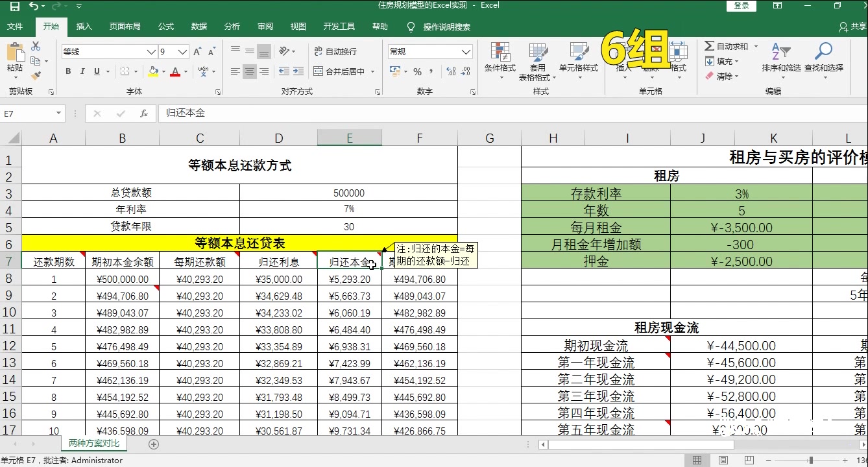Open the Fill (填充) dropdown

[722, 61]
